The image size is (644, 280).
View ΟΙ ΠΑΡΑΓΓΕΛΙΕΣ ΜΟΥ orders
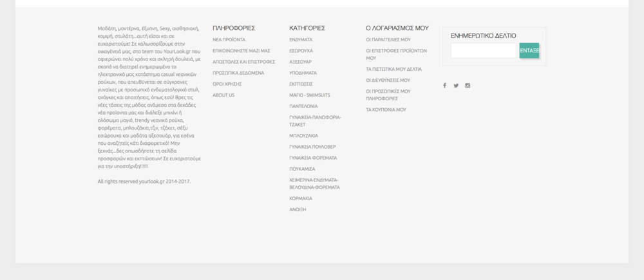pyautogui.click(x=388, y=40)
